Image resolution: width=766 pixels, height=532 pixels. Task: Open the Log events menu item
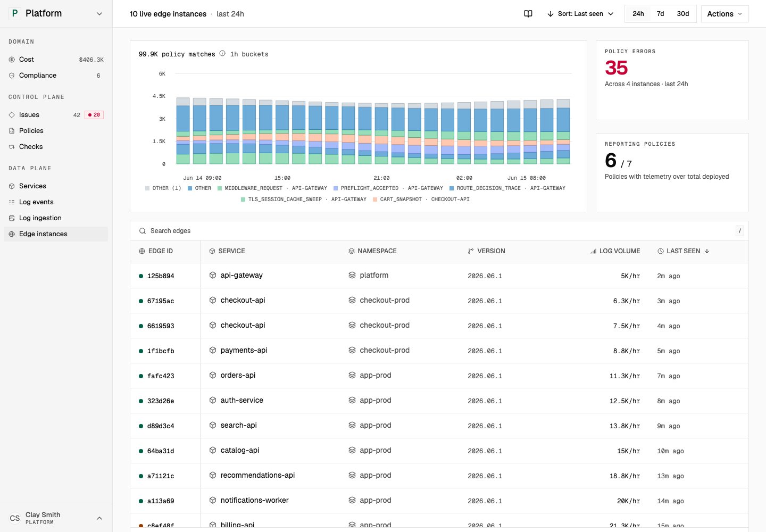pos(56,202)
